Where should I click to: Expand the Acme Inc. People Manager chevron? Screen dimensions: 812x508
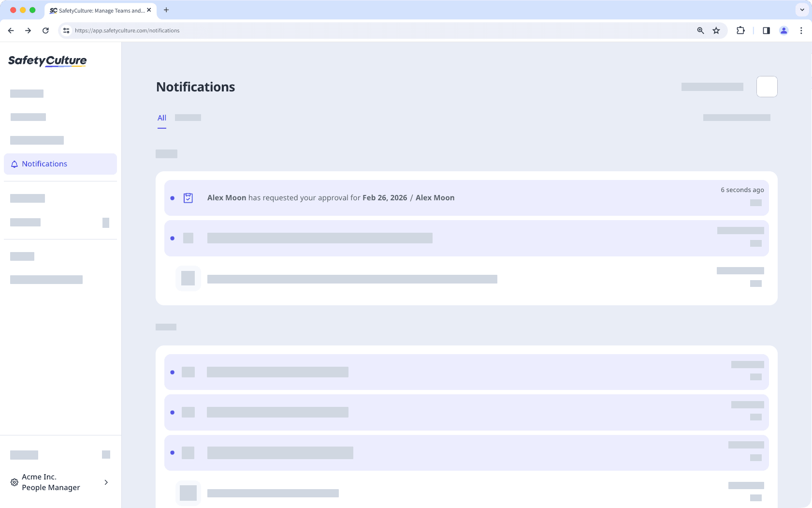(106, 482)
